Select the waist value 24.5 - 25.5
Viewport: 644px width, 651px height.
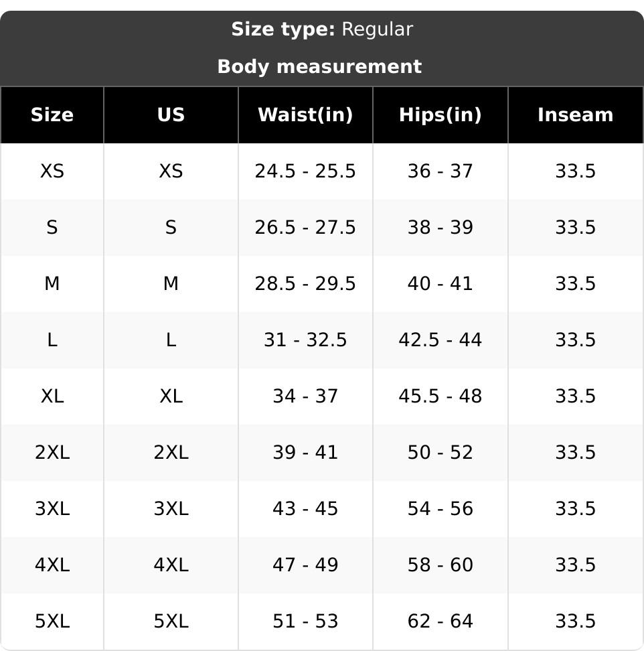point(305,171)
